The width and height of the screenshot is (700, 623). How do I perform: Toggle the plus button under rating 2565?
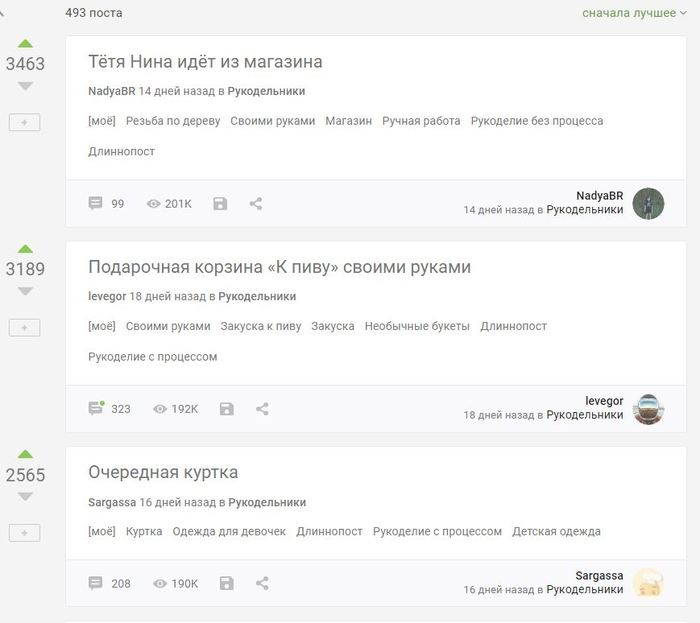point(25,532)
